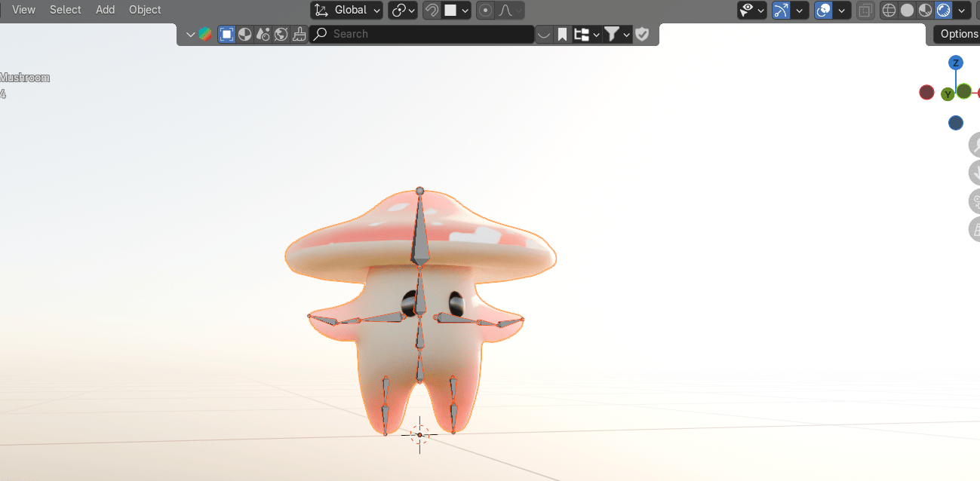Toggle the Snap magnet icon
980x481 pixels.
[432, 10]
